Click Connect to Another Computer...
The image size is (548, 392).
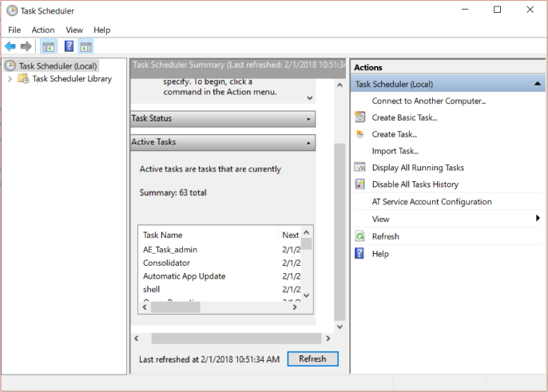(429, 101)
